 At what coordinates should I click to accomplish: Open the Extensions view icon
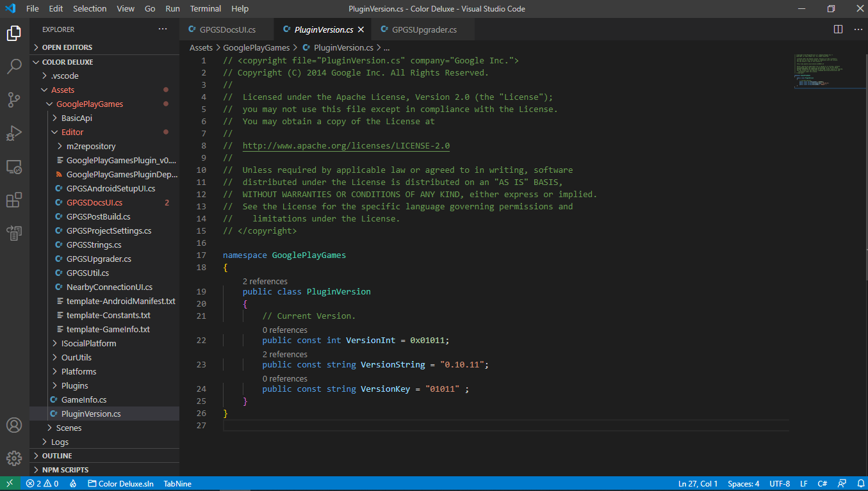point(14,200)
